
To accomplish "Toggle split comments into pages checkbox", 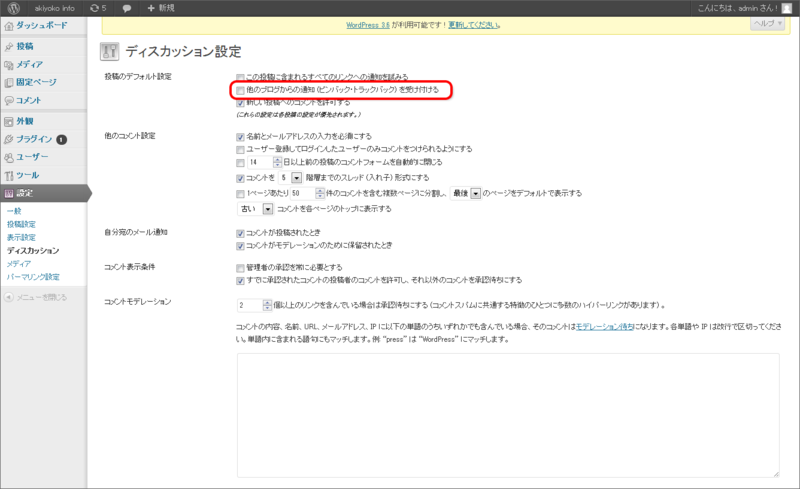I will 240,194.
